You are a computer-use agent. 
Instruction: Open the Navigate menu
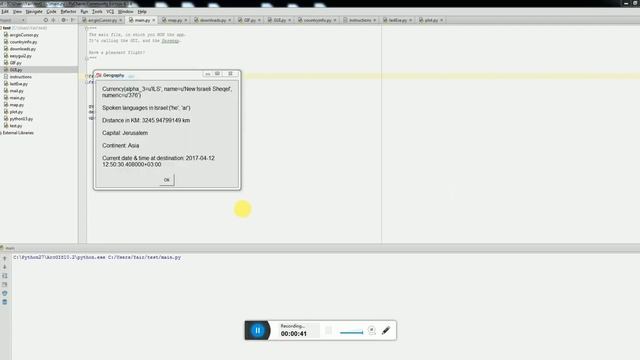click(34, 12)
